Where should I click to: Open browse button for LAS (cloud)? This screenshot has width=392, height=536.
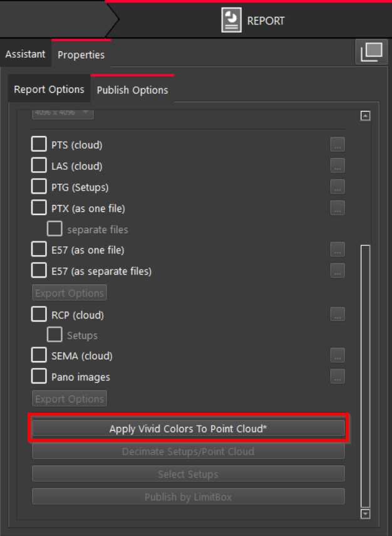click(x=338, y=166)
